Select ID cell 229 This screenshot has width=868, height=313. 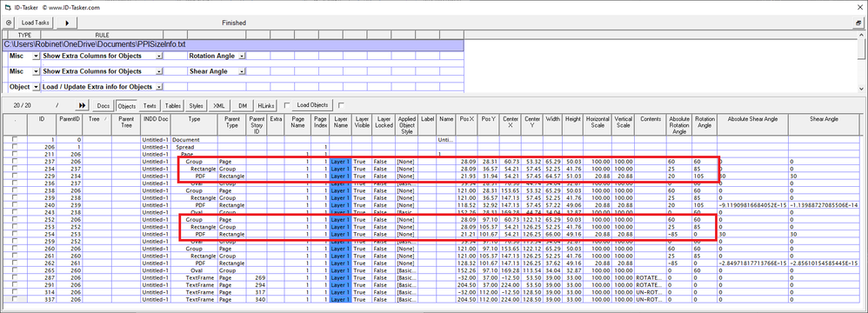[x=42, y=176]
